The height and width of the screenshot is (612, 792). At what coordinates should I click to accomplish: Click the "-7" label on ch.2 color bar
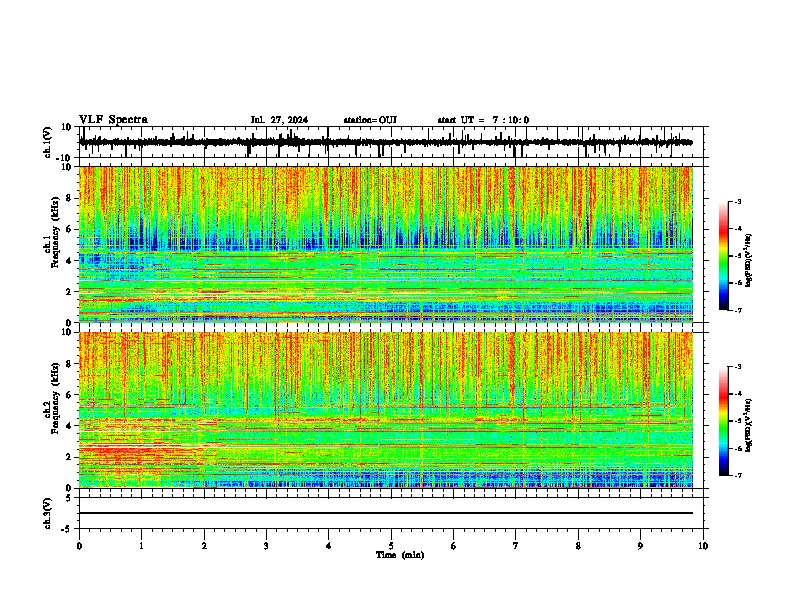point(737,475)
